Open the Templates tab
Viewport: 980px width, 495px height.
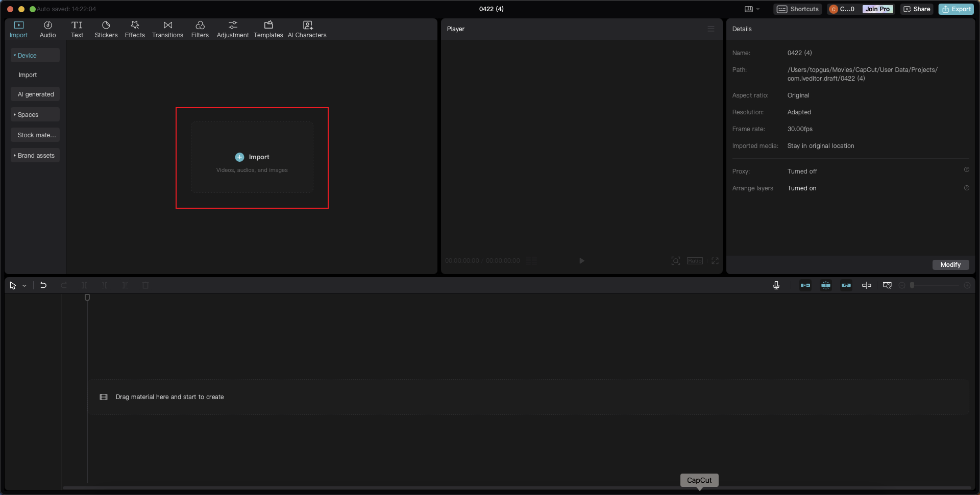tap(268, 30)
